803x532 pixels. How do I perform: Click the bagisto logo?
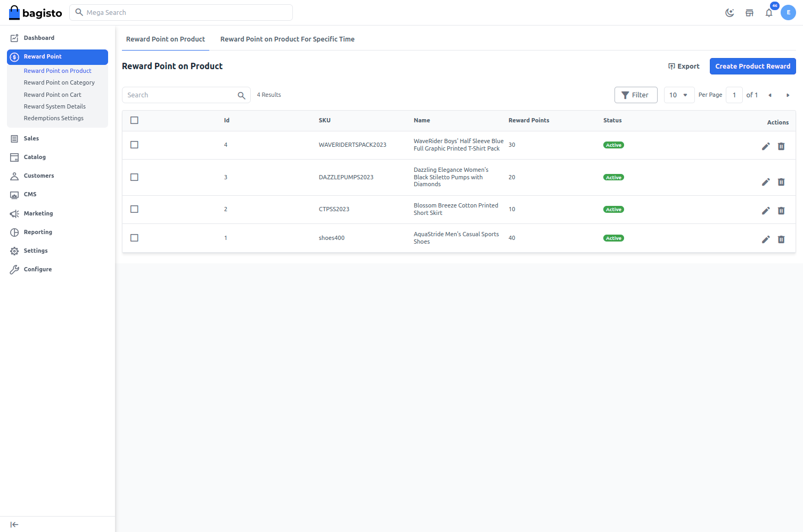pos(35,13)
